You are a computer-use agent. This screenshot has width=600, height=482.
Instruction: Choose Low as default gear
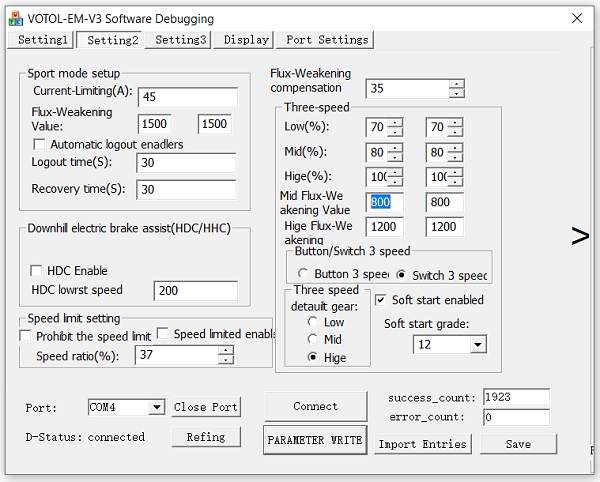pyautogui.click(x=313, y=322)
